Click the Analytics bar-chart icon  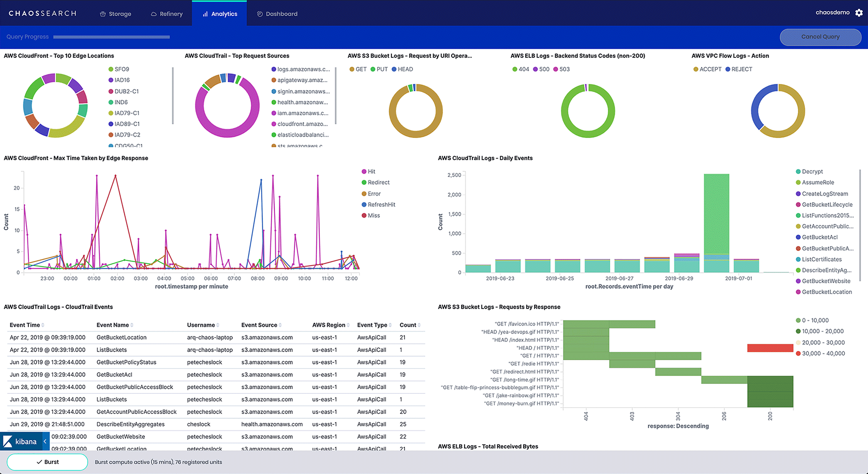(x=204, y=13)
